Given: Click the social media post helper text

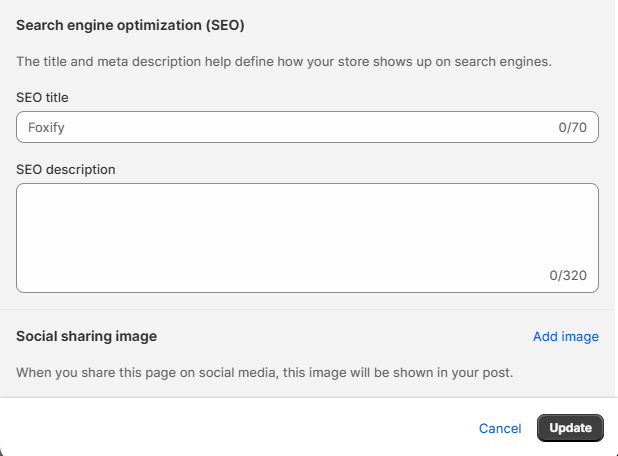Looking at the screenshot, I should (264, 372).
